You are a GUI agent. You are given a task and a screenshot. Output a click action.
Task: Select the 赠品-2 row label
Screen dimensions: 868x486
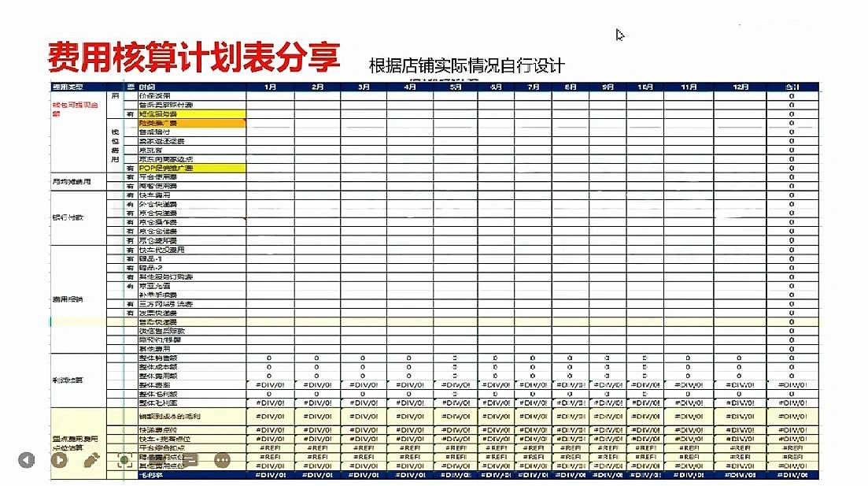(150, 268)
